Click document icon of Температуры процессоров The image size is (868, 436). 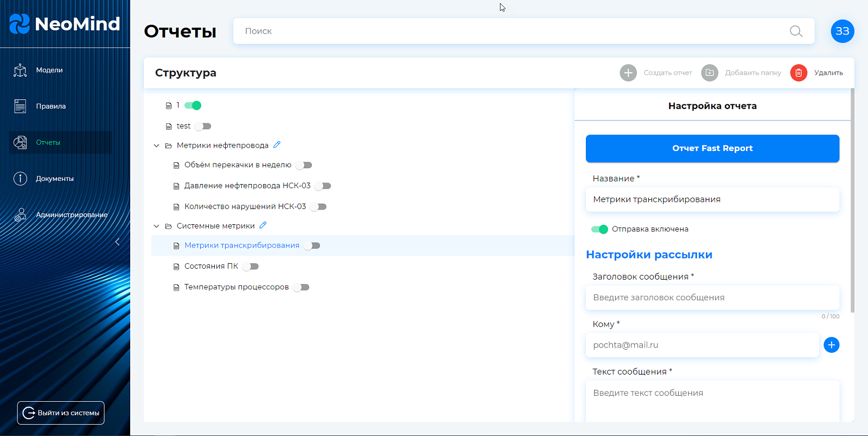[x=176, y=287]
